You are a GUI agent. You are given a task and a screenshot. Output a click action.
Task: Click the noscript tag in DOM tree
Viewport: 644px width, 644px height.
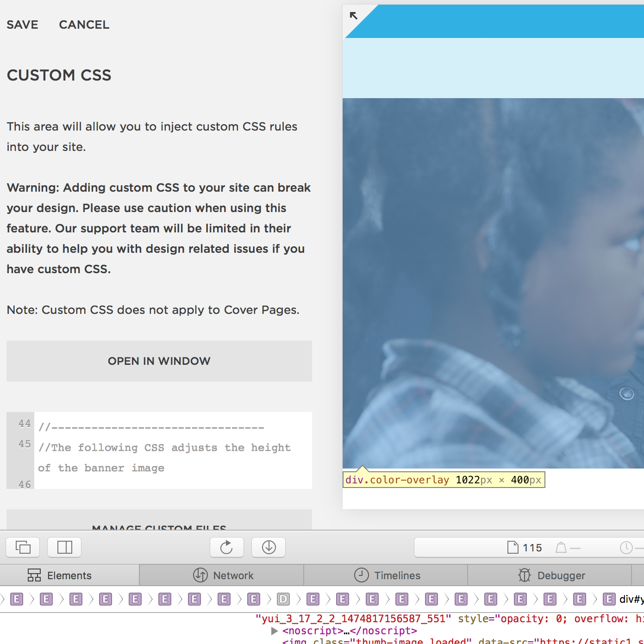pos(350,631)
